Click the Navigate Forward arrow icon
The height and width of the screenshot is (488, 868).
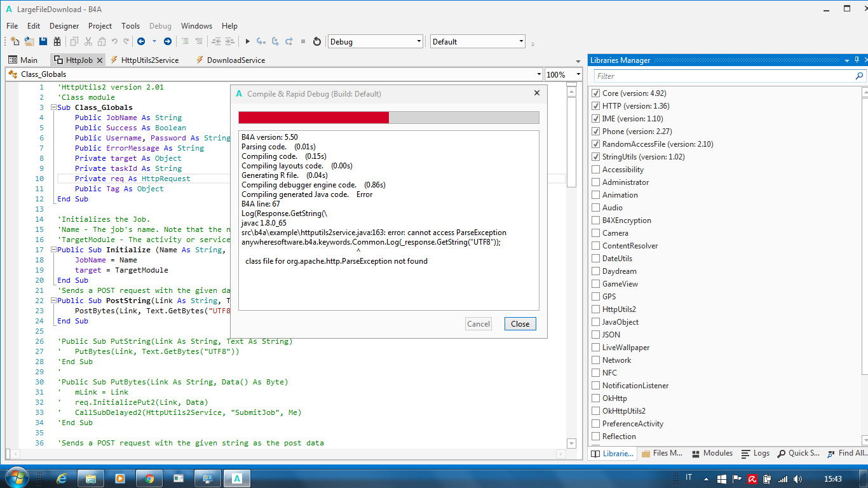[x=168, y=41]
